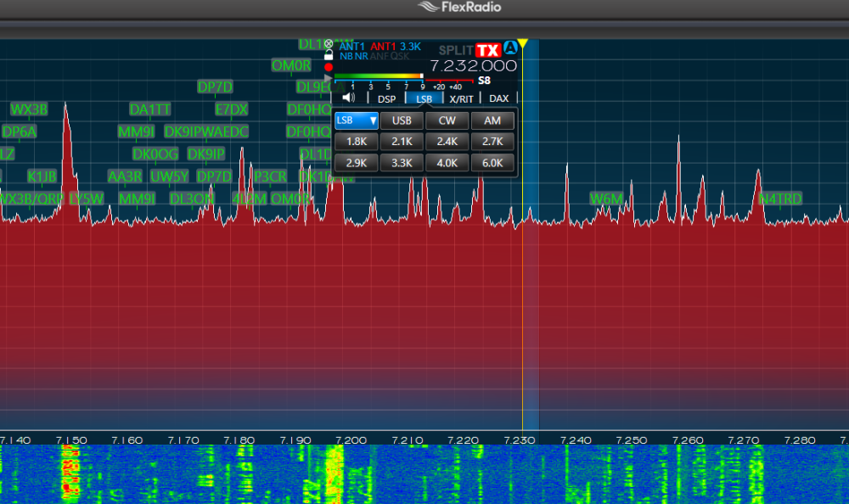Image resolution: width=849 pixels, height=504 pixels.
Task: Click the strong waterfall signal below 7.150
Action: pos(70,474)
